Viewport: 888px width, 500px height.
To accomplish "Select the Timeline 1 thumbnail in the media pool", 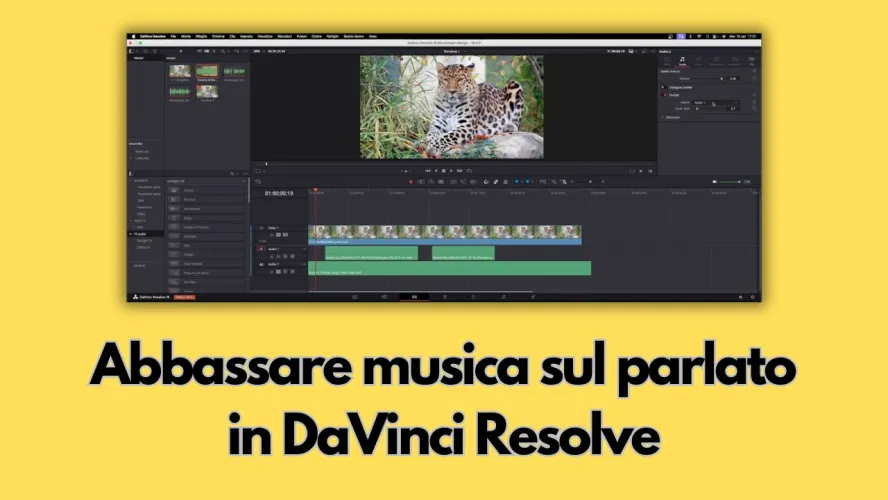I will pos(207,92).
